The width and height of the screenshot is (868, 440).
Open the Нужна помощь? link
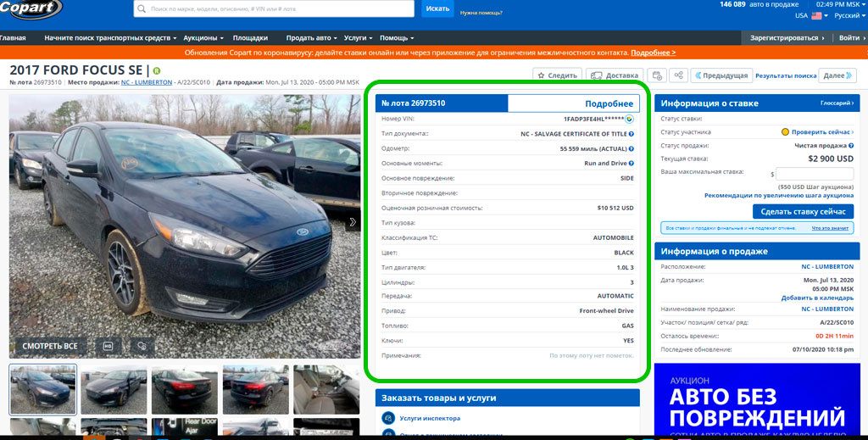481,13
